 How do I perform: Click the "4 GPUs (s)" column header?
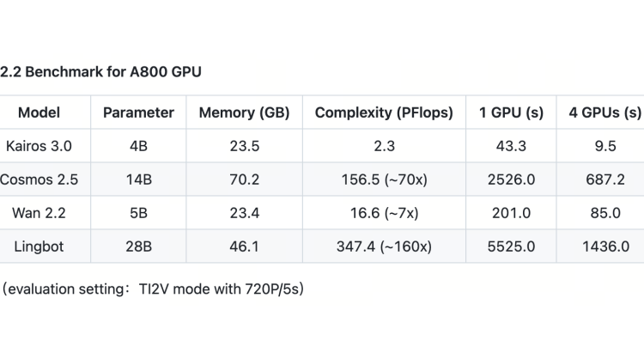[605, 113]
